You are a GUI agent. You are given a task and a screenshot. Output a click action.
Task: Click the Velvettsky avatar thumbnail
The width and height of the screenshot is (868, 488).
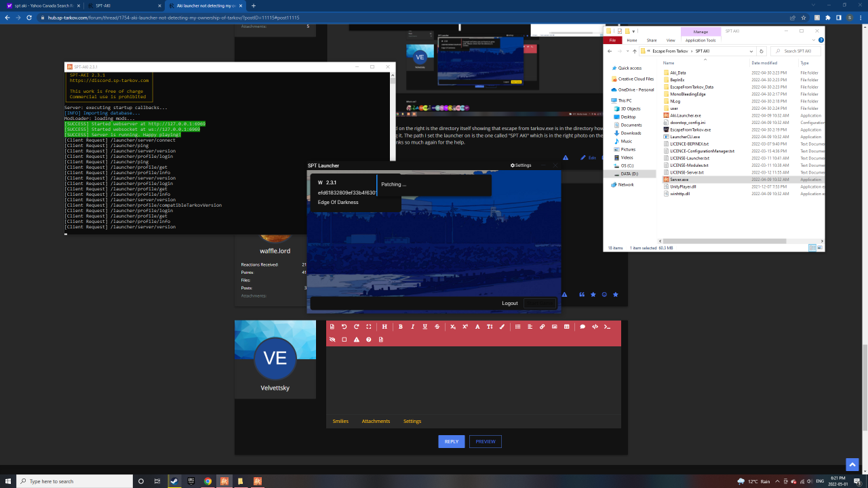pyautogui.click(x=275, y=359)
